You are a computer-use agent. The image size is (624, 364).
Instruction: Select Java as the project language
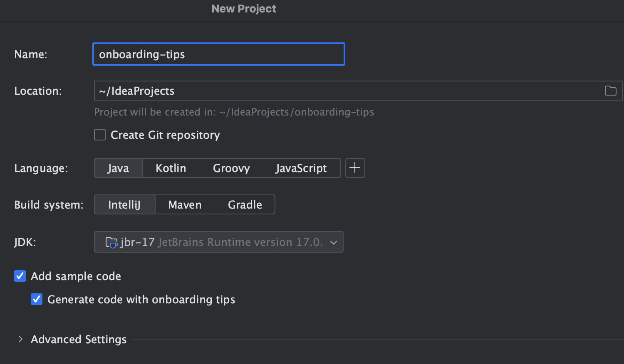tap(118, 168)
